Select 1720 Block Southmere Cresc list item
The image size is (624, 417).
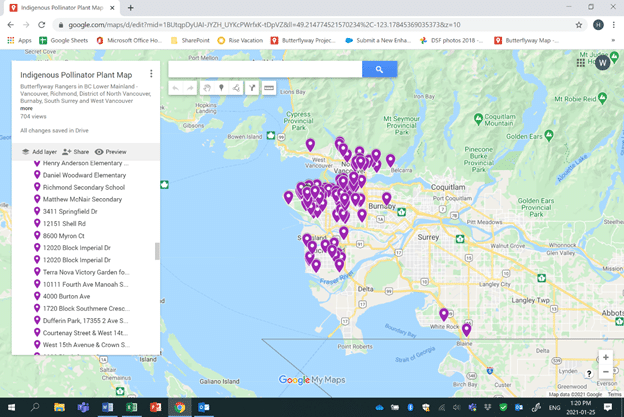pyautogui.click(x=86, y=308)
